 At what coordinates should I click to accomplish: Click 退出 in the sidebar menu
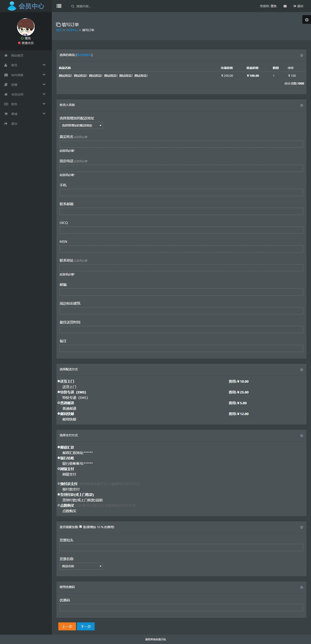(x=14, y=124)
